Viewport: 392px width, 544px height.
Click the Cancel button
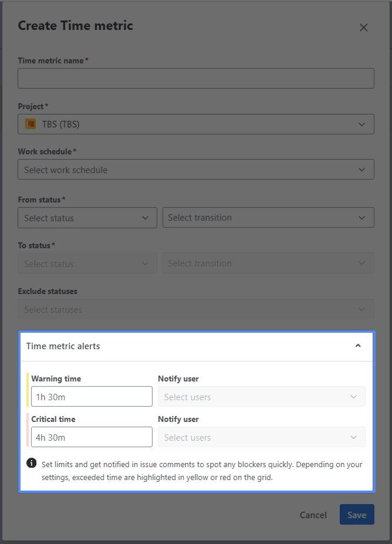(x=313, y=515)
